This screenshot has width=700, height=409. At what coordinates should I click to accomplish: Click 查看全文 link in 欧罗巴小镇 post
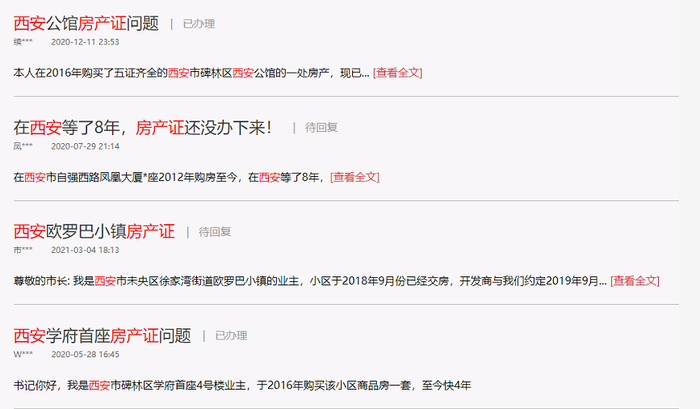[635, 281]
